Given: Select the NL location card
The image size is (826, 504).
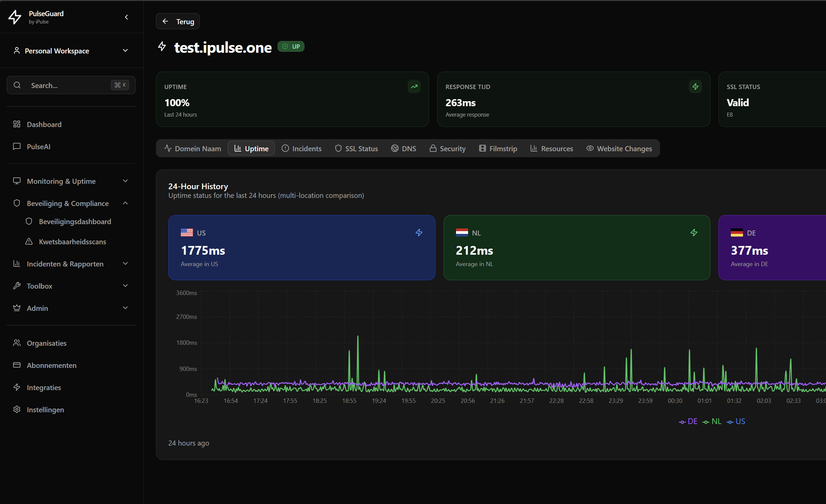Looking at the screenshot, I should pyautogui.click(x=577, y=248).
